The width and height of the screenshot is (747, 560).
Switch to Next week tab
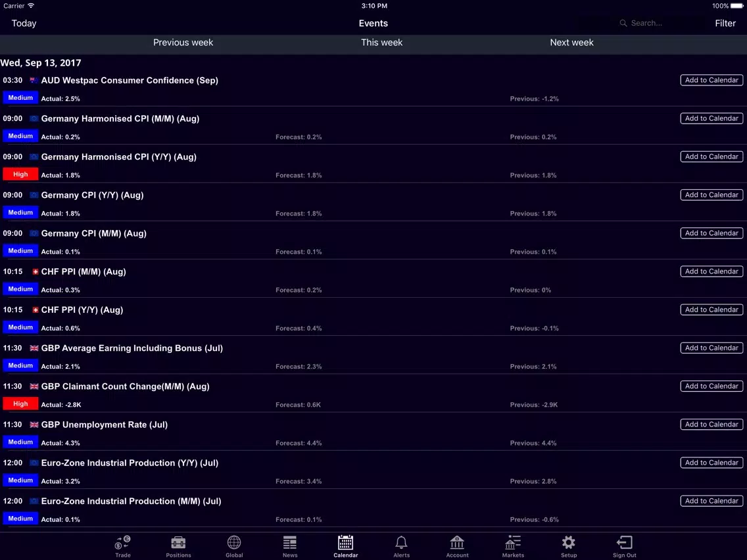coord(571,42)
